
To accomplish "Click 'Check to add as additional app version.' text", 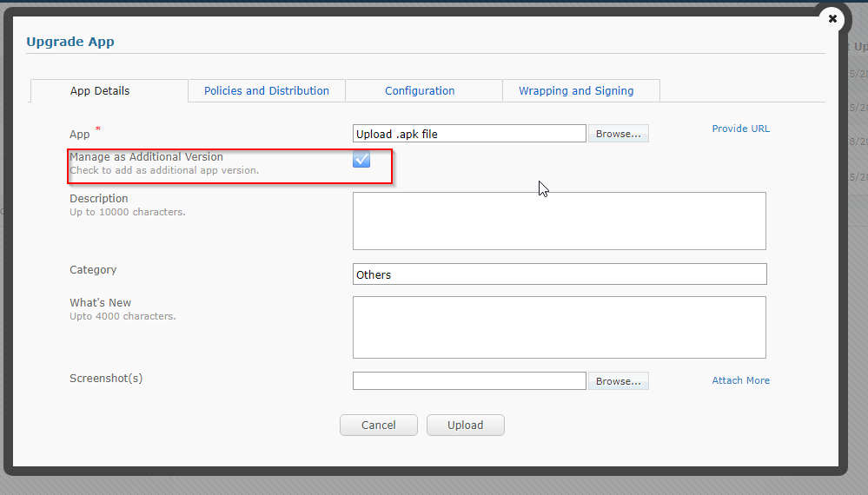I will (164, 170).
